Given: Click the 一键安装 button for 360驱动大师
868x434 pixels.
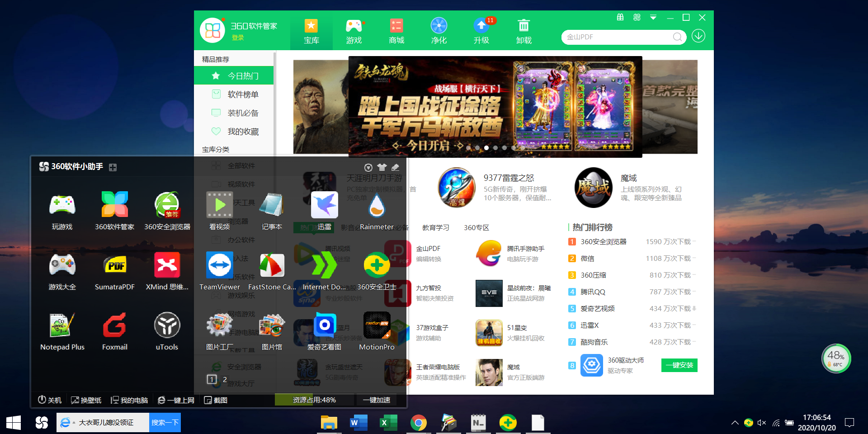Looking at the screenshot, I should point(679,365).
